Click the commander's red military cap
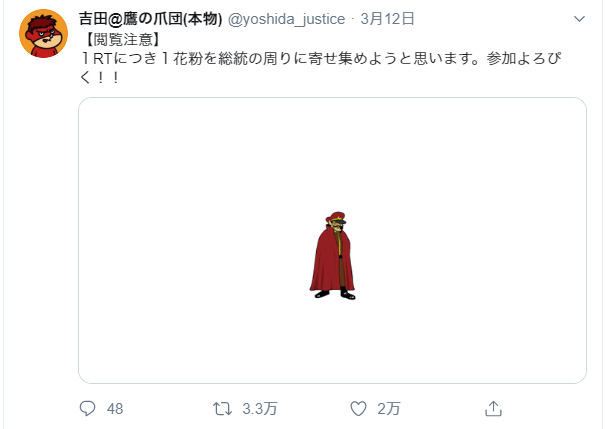The image size is (615, 429). tap(336, 218)
